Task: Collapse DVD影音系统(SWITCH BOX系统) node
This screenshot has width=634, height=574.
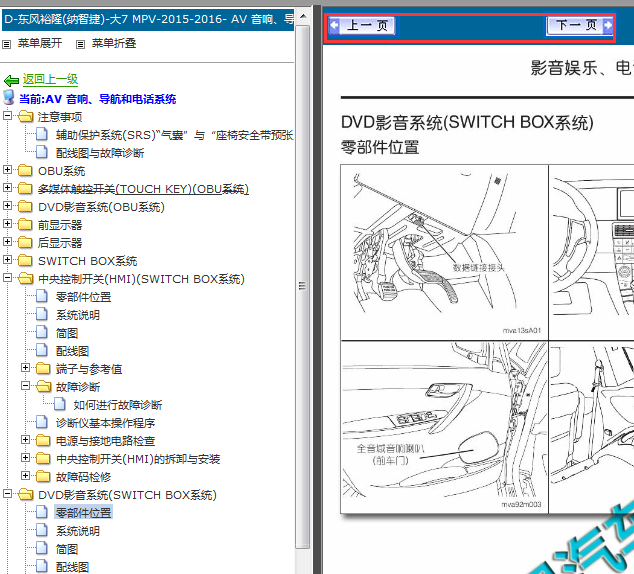Action: click(x=7, y=494)
